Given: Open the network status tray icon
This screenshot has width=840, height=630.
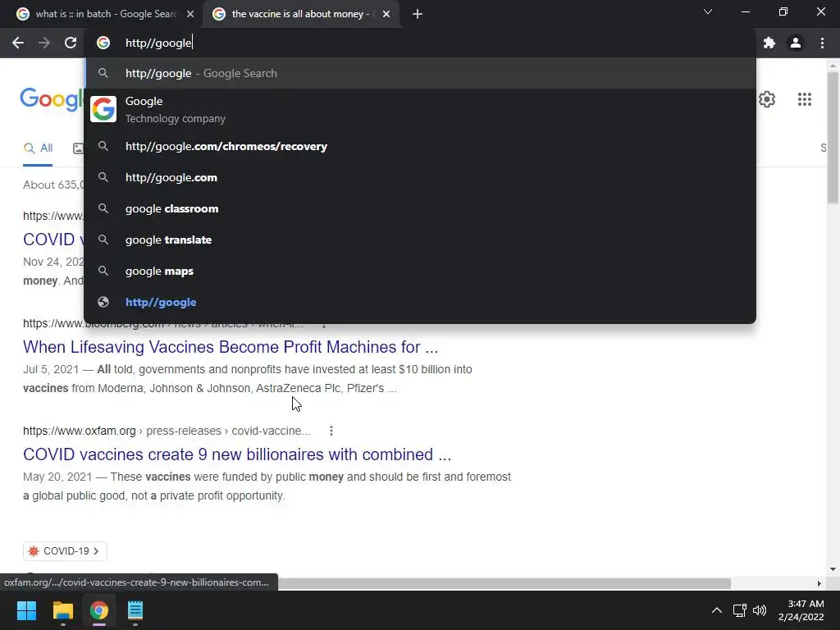Looking at the screenshot, I should coord(740,610).
